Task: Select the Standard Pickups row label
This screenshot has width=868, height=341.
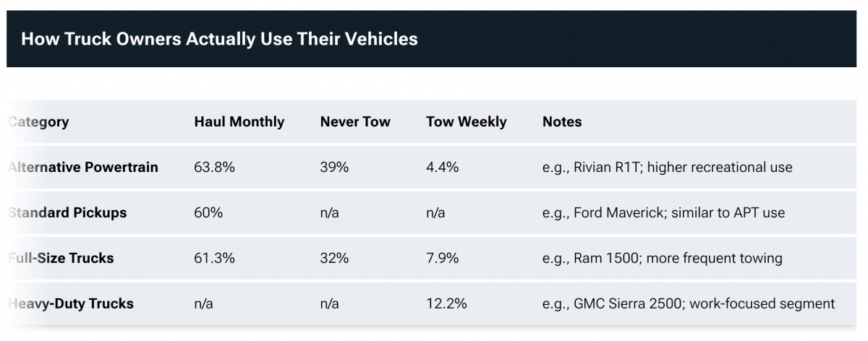Action: click(67, 213)
